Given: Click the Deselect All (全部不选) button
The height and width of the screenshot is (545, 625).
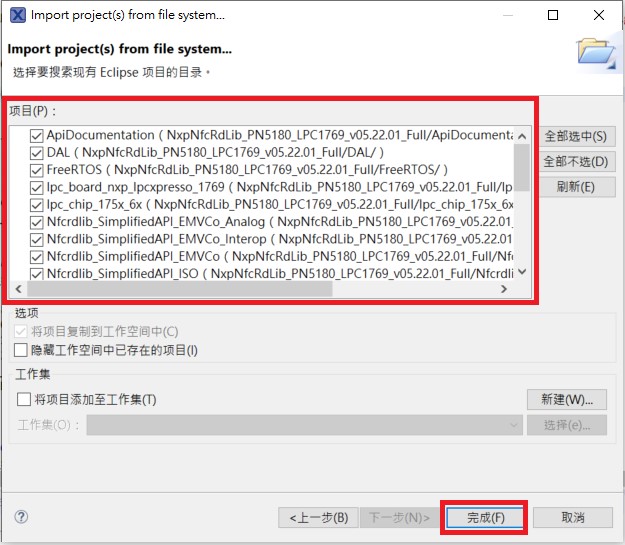Looking at the screenshot, I should tap(575, 161).
